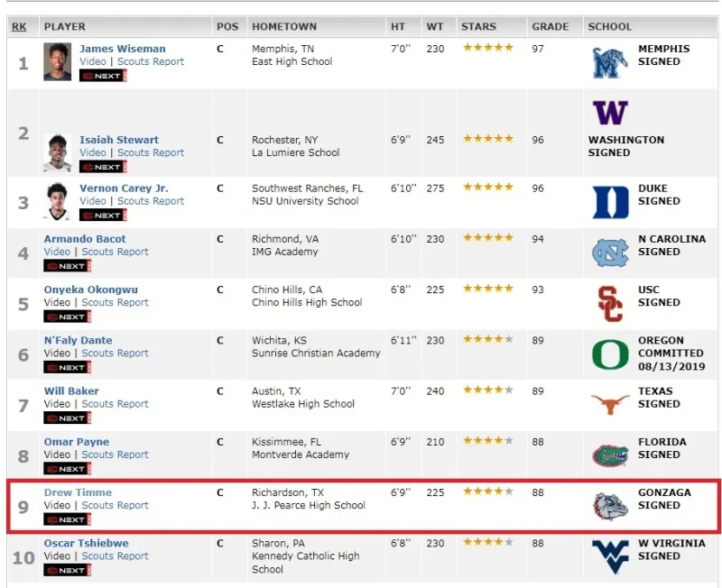
Task: Click the Florida Gators logo
Action: (610, 455)
